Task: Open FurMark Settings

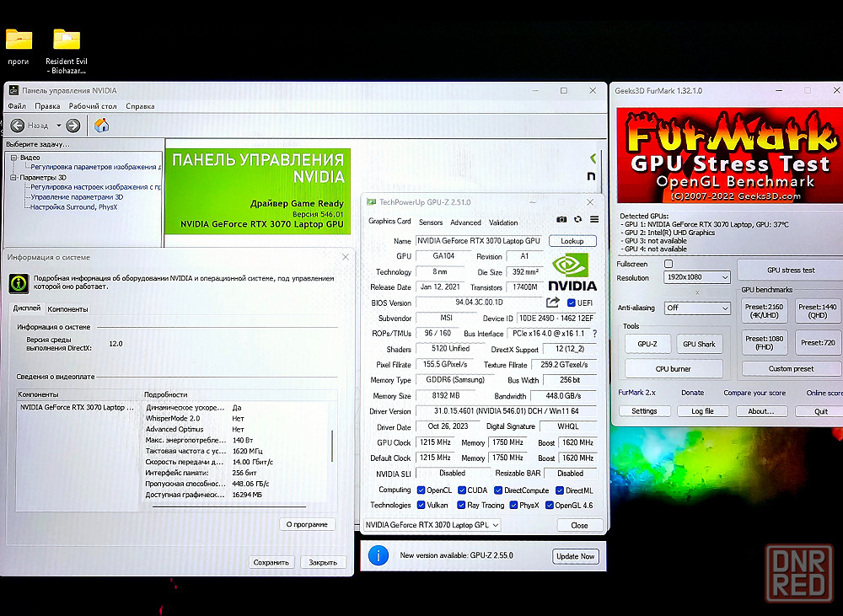Action: 644,411
